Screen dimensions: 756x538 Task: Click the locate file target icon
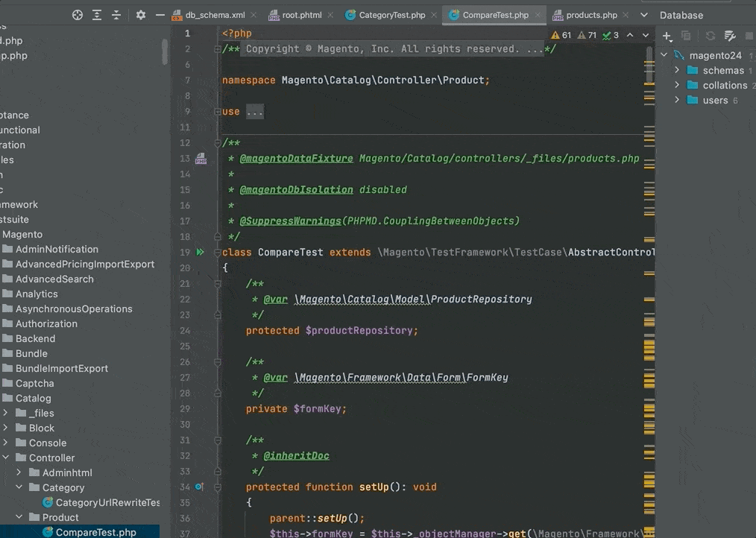click(x=78, y=15)
